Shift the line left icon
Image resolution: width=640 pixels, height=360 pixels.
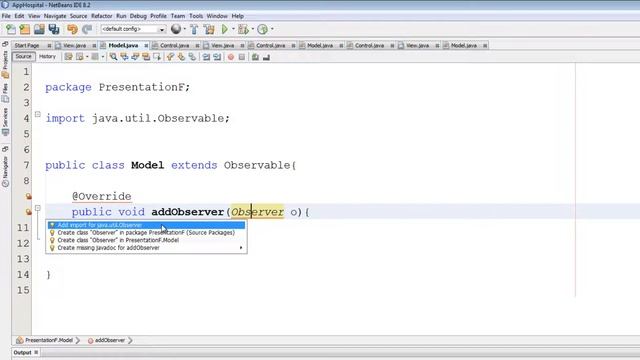coord(206,57)
